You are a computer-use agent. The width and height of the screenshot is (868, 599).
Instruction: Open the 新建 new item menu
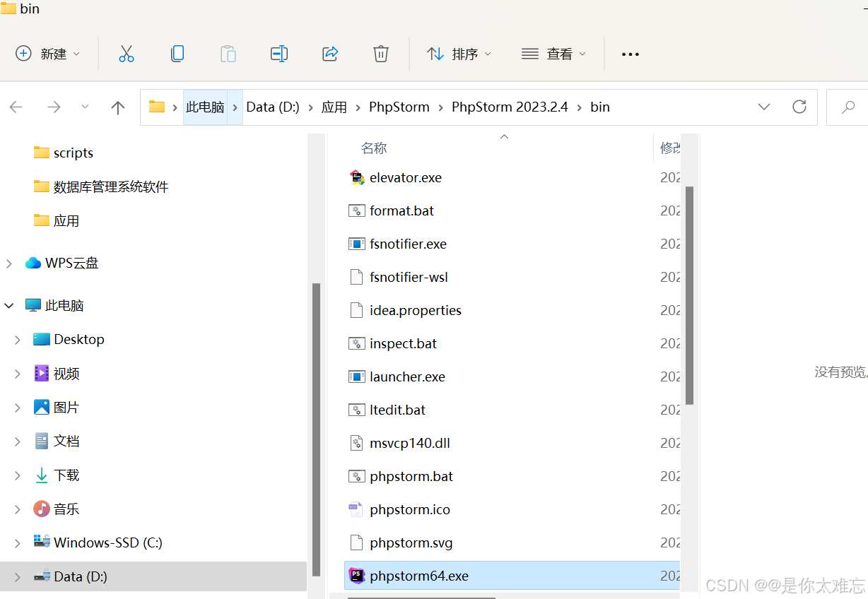pos(48,54)
